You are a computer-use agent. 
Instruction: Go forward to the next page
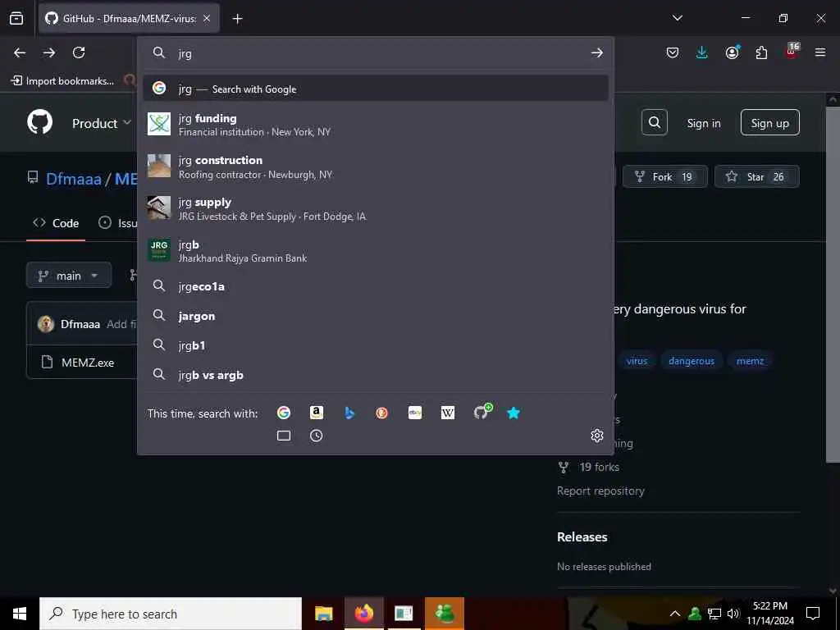(x=49, y=52)
